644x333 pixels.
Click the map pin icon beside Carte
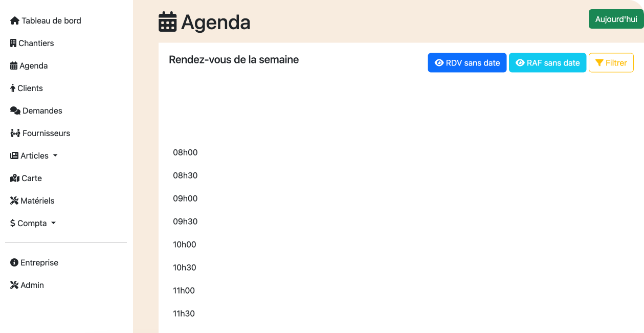tap(15, 179)
